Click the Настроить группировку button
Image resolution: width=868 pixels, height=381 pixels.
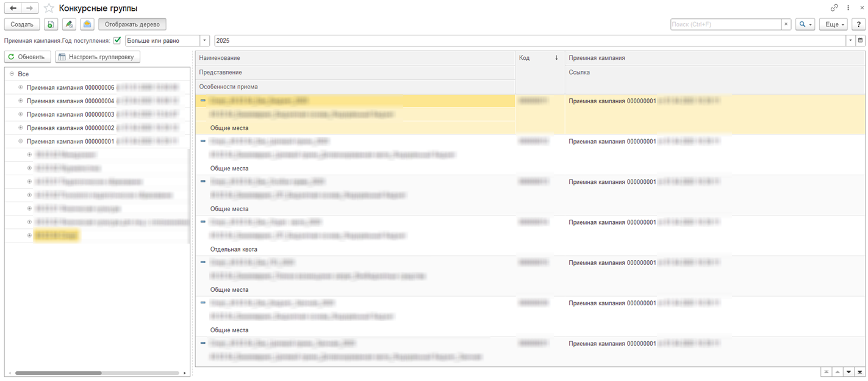click(98, 57)
